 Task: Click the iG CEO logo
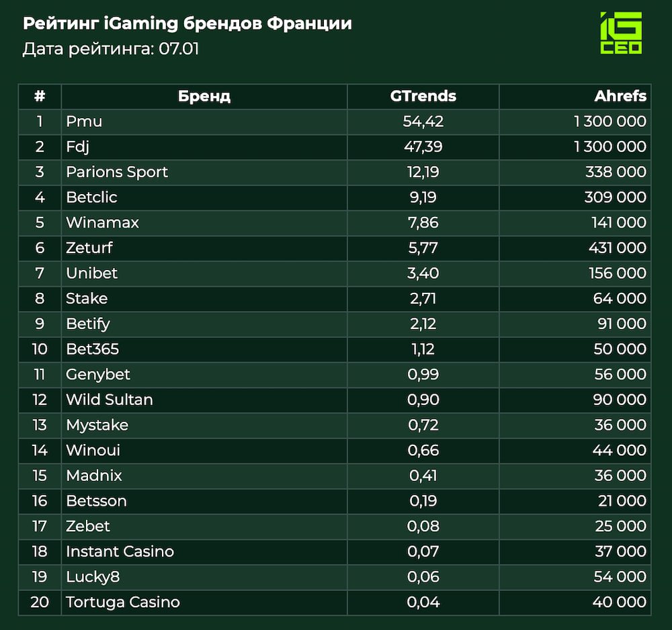coord(620,33)
